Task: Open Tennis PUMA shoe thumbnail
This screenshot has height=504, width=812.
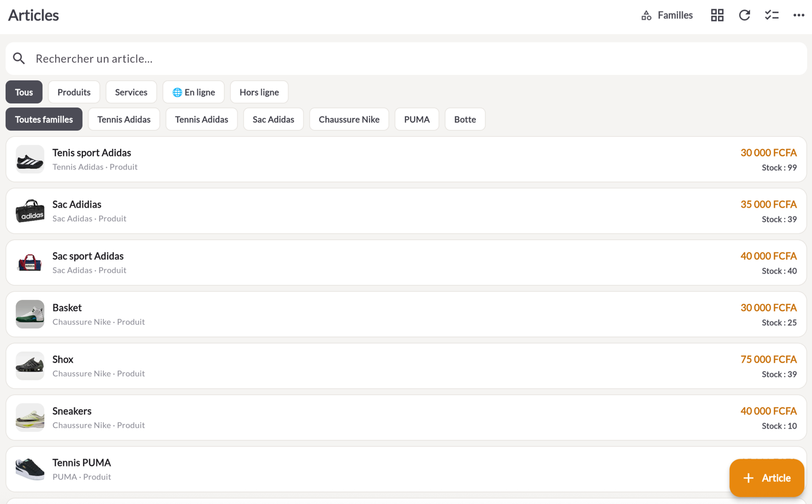Action: tap(30, 469)
